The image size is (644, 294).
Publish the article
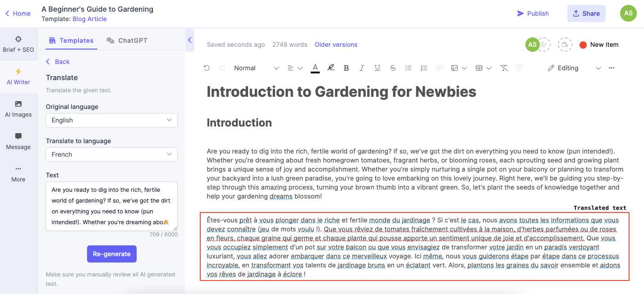point(533,14)
